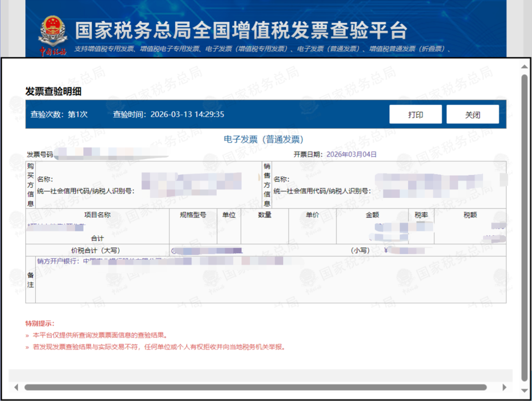Click the 备注 remarks cell

click(x=31, y=280)
